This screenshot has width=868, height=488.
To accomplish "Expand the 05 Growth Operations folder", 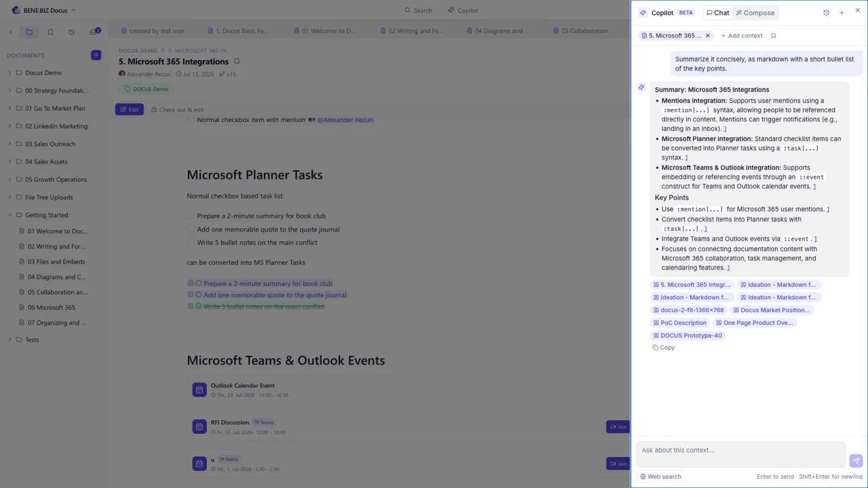I will click(x=9, y=179).
